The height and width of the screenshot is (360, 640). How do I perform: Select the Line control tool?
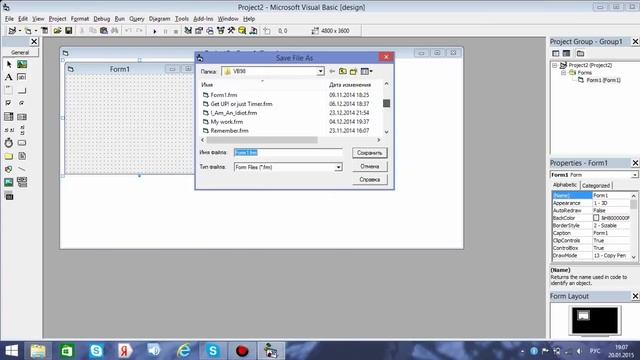pyautogui.click(x=22, y=169)
